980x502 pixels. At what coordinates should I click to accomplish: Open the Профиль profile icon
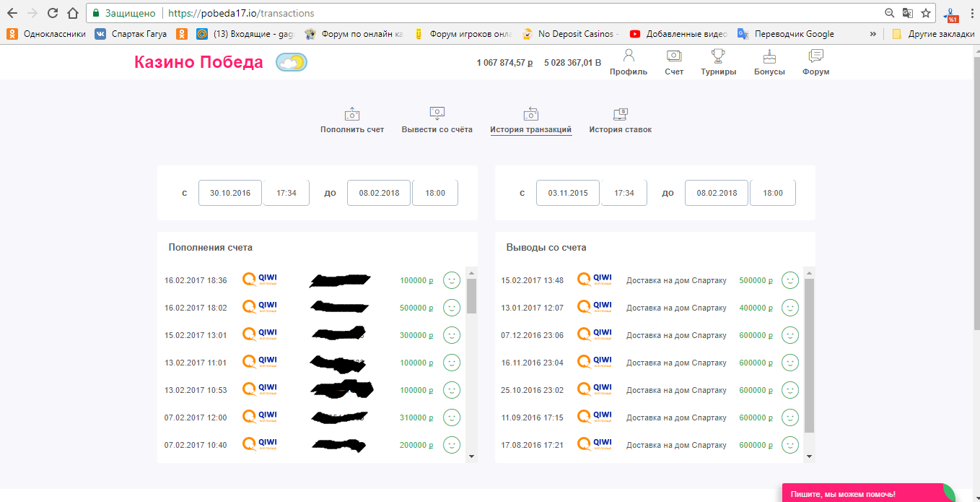point(628,56)
